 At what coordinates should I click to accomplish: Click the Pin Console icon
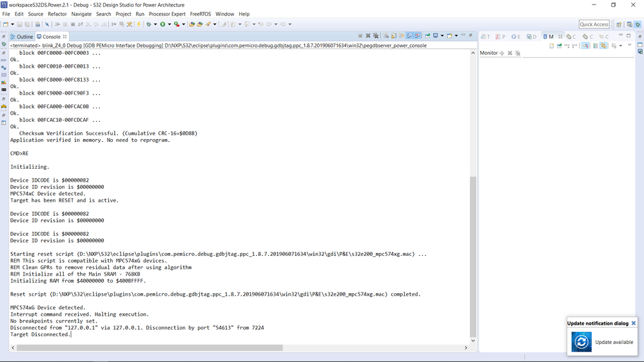pyautogui.click(x=427, y=35)
